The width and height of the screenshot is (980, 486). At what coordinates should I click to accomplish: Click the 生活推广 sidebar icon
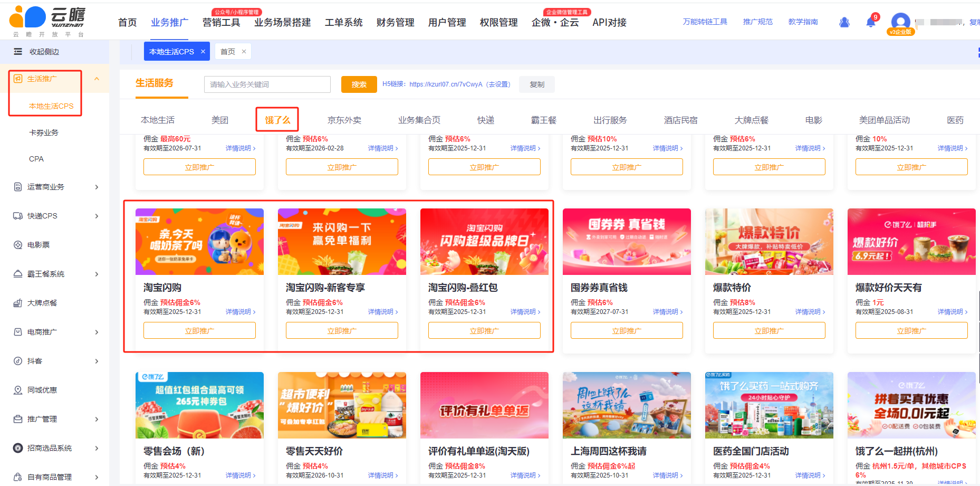pos(18,79)
